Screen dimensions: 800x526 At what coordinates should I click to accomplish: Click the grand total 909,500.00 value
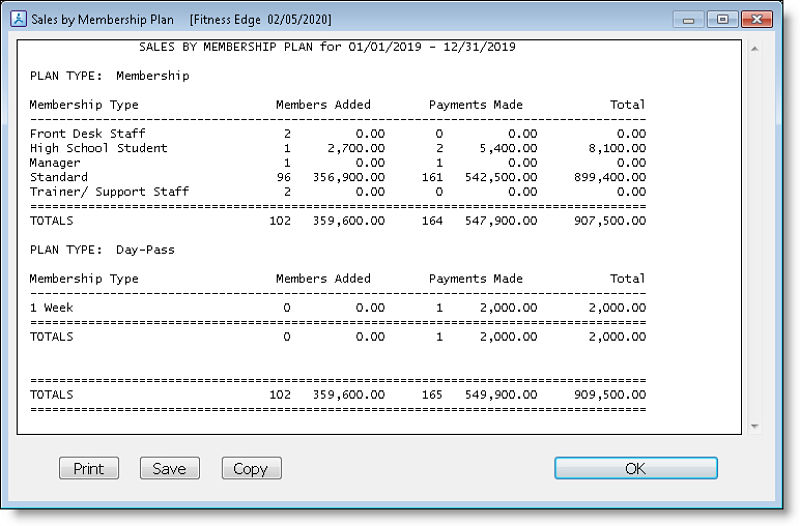click(x=610, y=395)
